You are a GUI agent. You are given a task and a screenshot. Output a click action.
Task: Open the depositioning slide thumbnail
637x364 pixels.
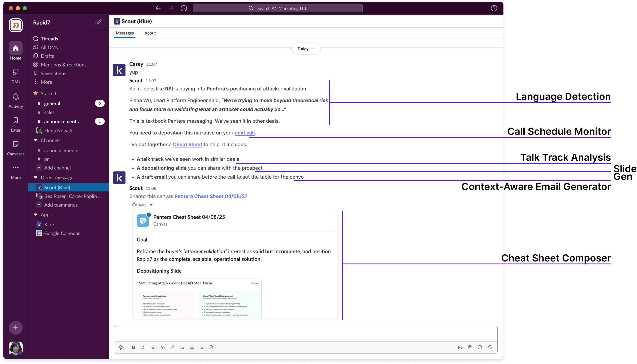point(199,298)
